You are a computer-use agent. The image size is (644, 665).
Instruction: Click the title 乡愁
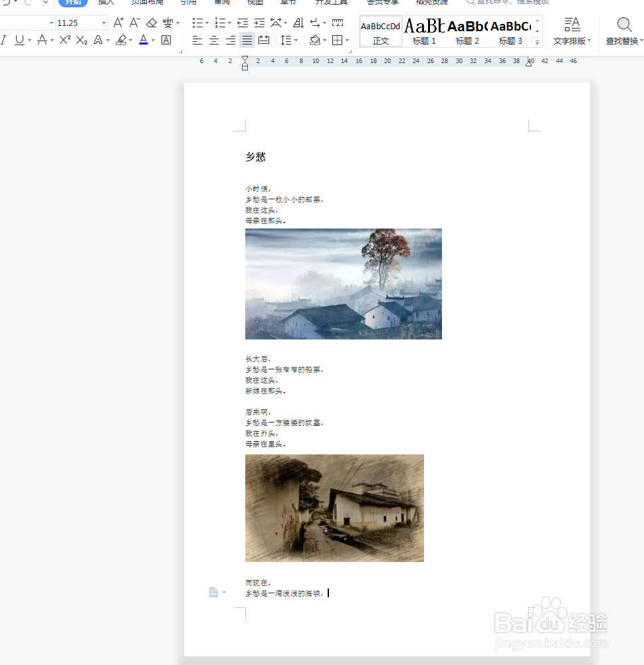pyautogui.click(x=255, y=157)
